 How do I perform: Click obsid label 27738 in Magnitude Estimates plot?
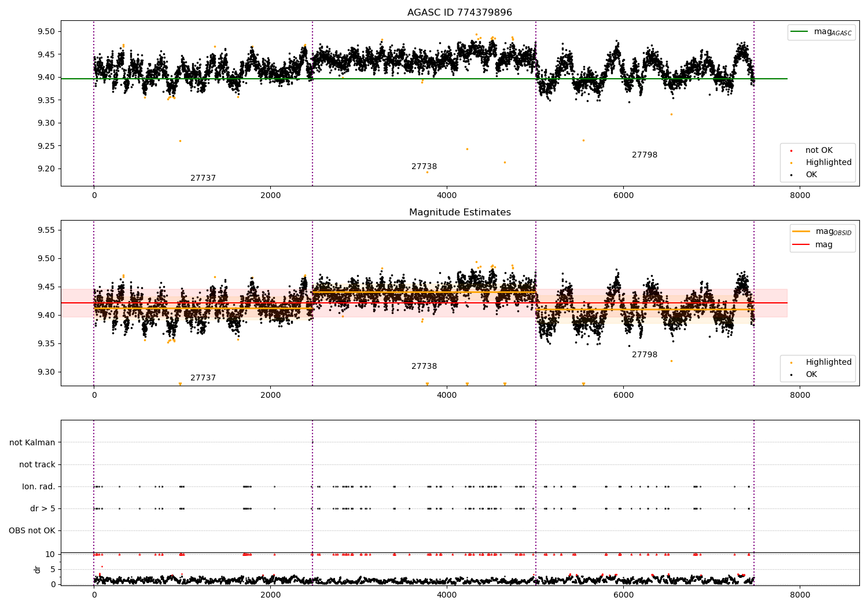tap(424, 367)
